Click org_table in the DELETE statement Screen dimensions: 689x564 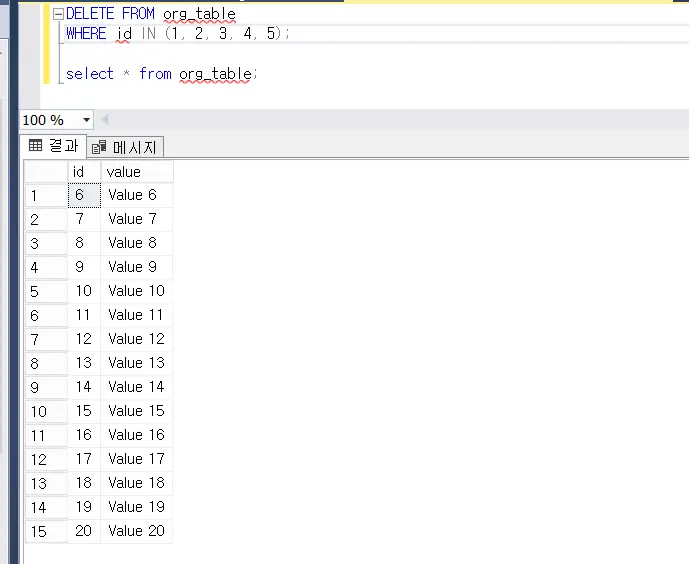[x=199, y=14]
